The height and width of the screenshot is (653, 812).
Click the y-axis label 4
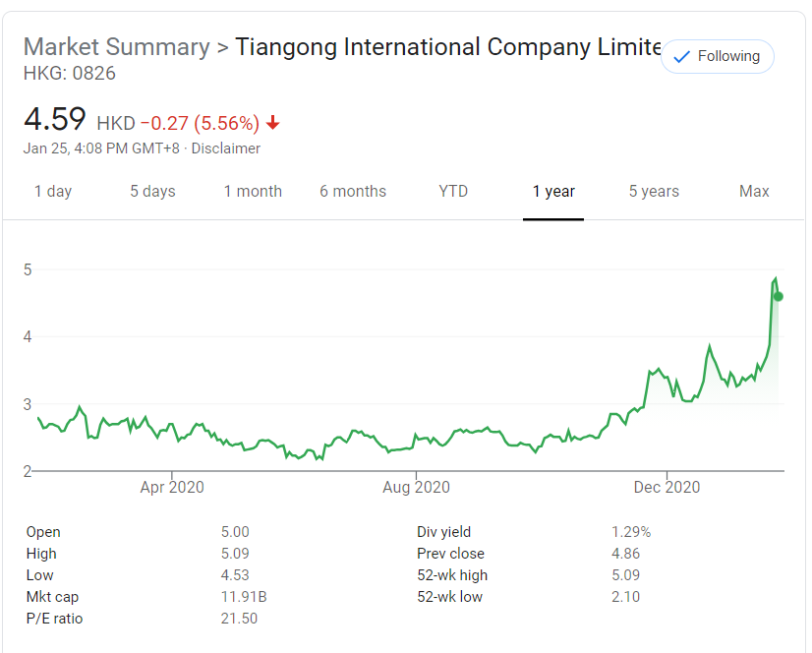(x=28, y=337)
